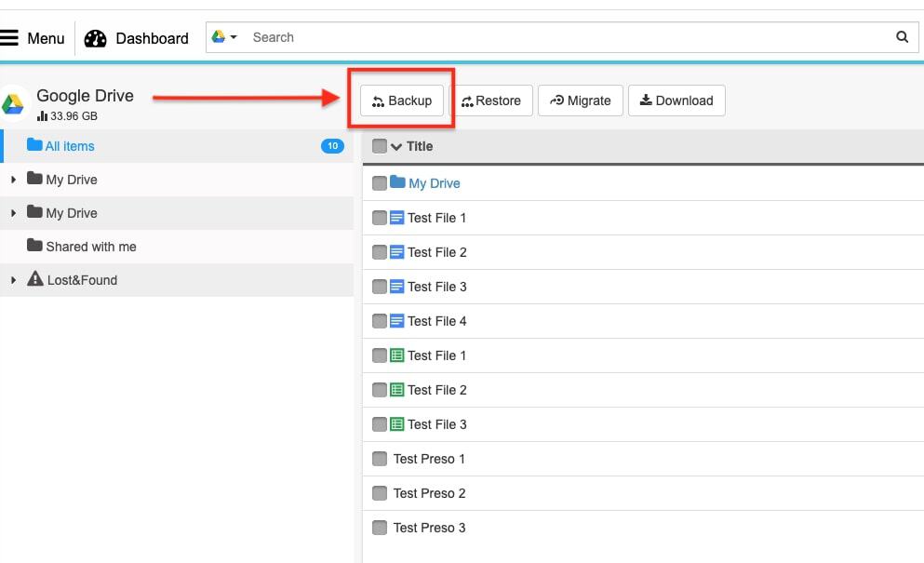Click the blue My Drive folder icon in list
The width and height of the screenshot is (924, 563).
point(398,183)
